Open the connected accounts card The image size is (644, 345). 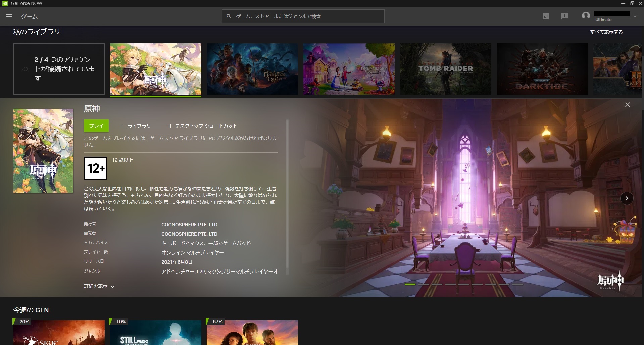[x=59, y=69]
